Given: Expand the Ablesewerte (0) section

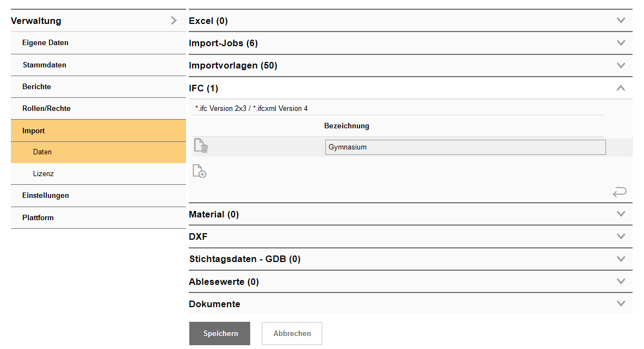Looking at the screenshot, I should [621, 282].
